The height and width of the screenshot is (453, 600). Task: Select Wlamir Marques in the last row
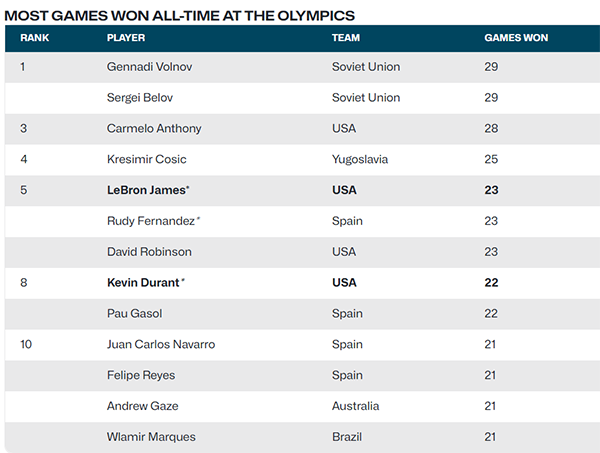(151, 437)
